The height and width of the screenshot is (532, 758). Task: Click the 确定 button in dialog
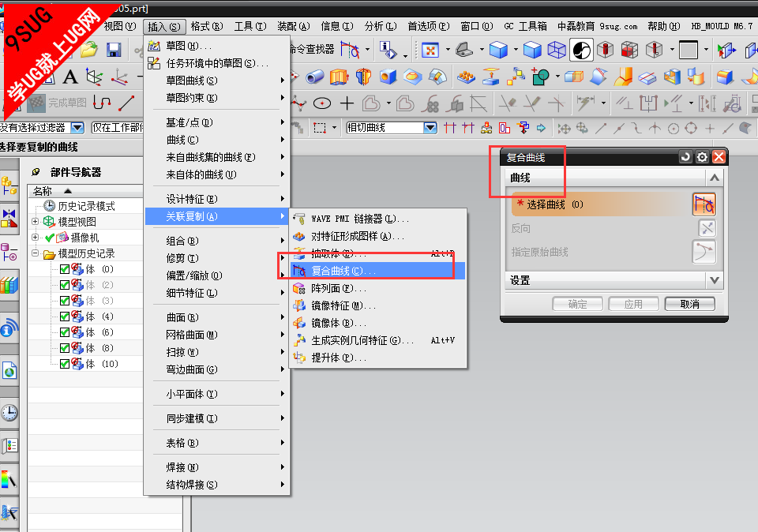[x=578, y=304]
